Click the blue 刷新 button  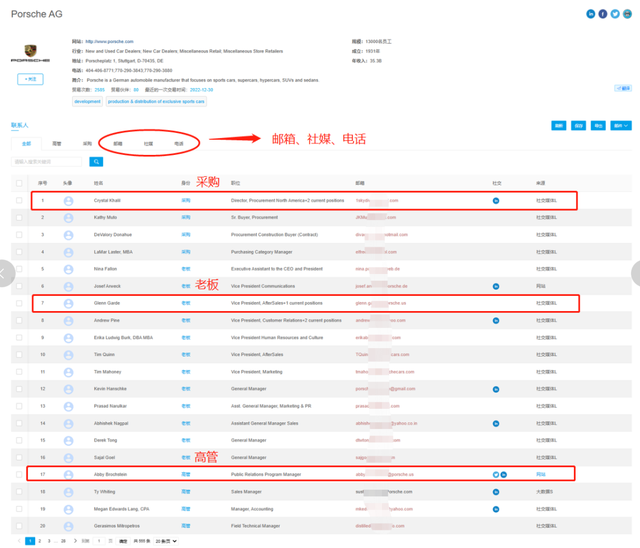click(559, 126)
